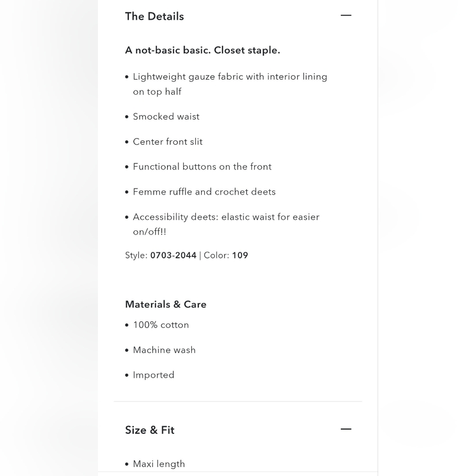
Task: Collapse the Size & Fit minus icon
Action: click(346, 429)
